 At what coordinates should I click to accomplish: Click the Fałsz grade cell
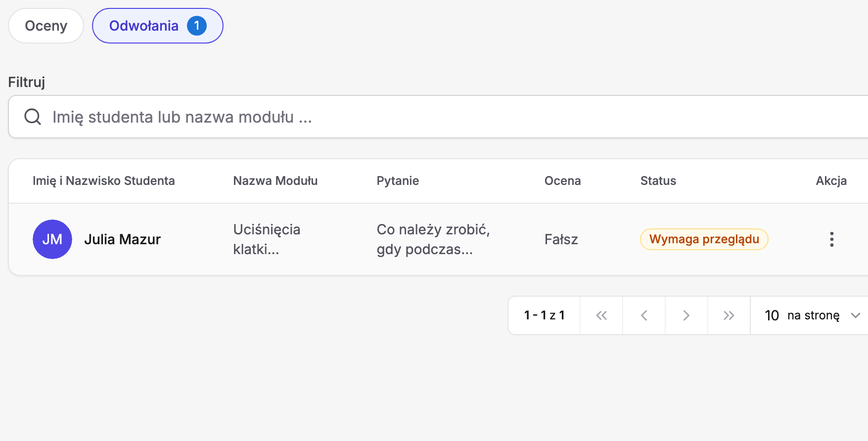point(561,239)
